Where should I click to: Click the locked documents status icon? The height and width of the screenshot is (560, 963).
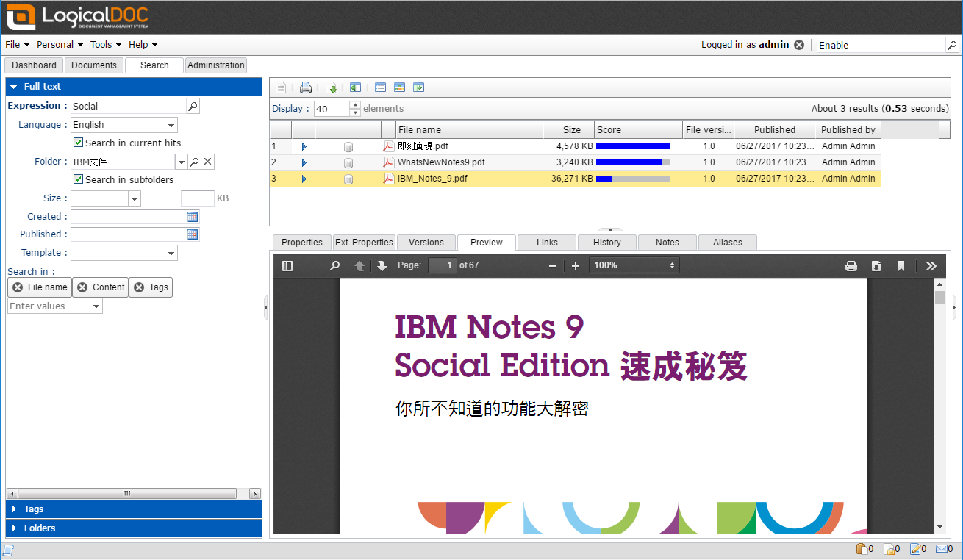889,549
